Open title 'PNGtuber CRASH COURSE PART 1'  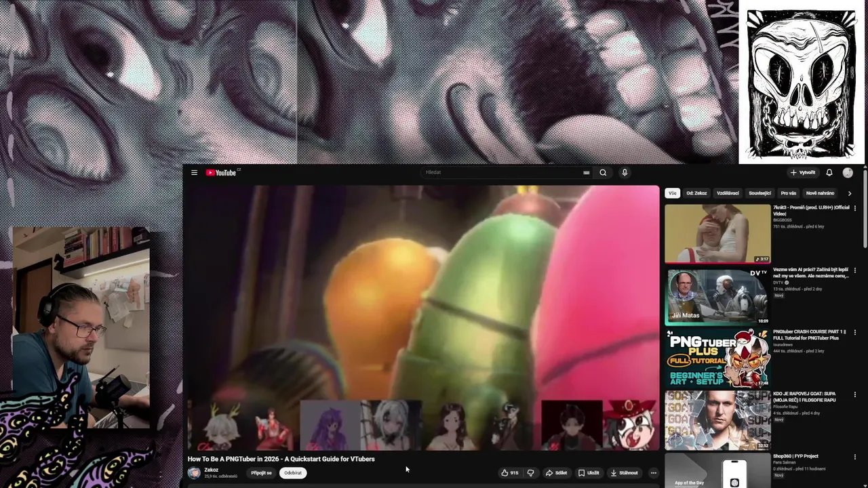click(810, 335)
